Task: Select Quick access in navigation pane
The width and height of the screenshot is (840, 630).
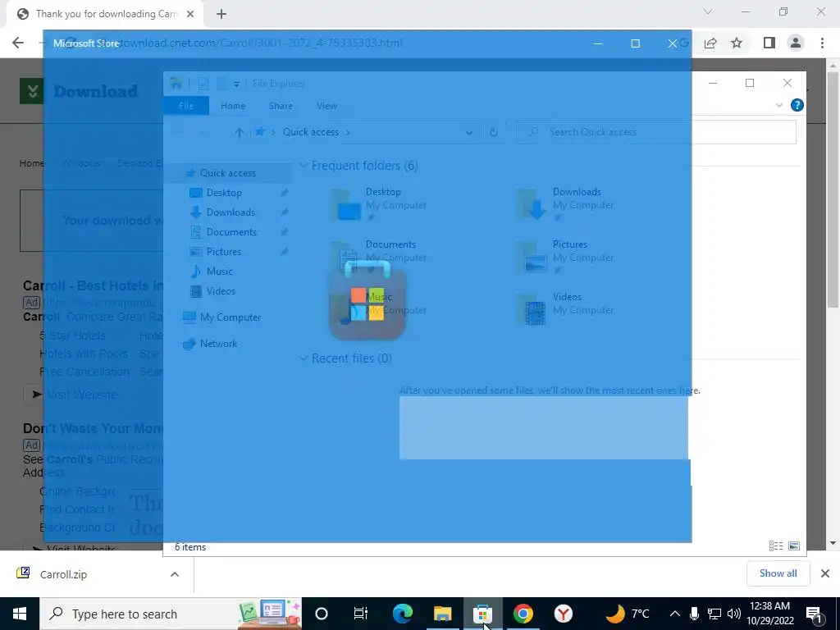Action: 228,172
